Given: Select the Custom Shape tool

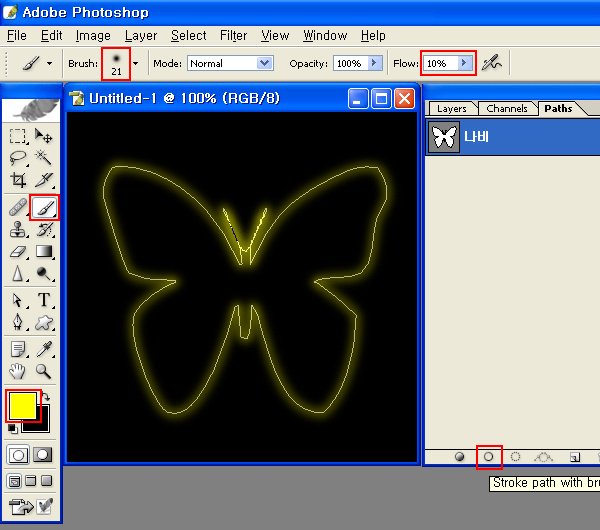Looking at the screenshot, I should pyautogui.click(x=44, y=322).
